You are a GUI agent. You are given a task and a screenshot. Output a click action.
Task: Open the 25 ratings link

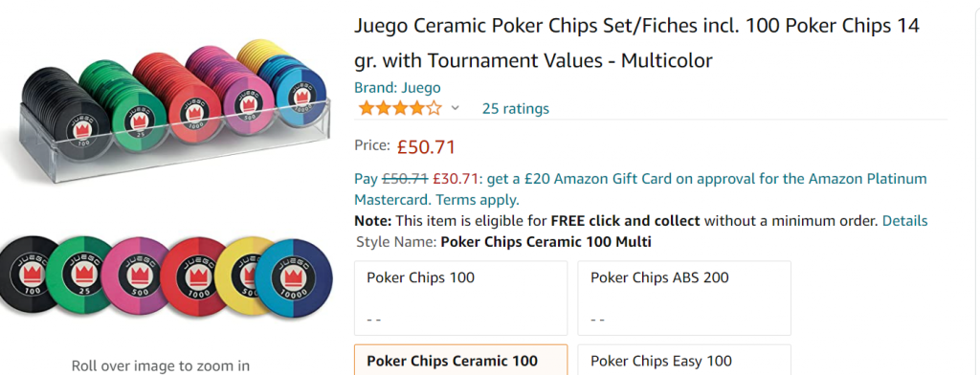pos(516,109)
